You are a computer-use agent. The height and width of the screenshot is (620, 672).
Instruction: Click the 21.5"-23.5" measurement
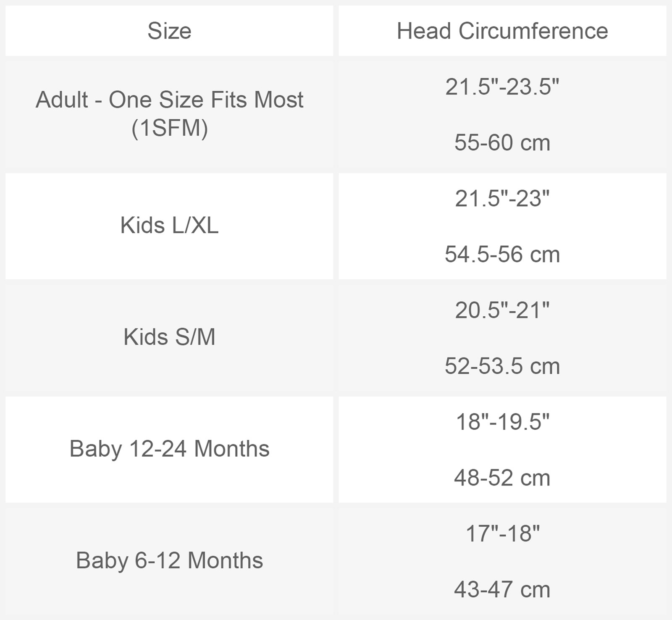502,87
